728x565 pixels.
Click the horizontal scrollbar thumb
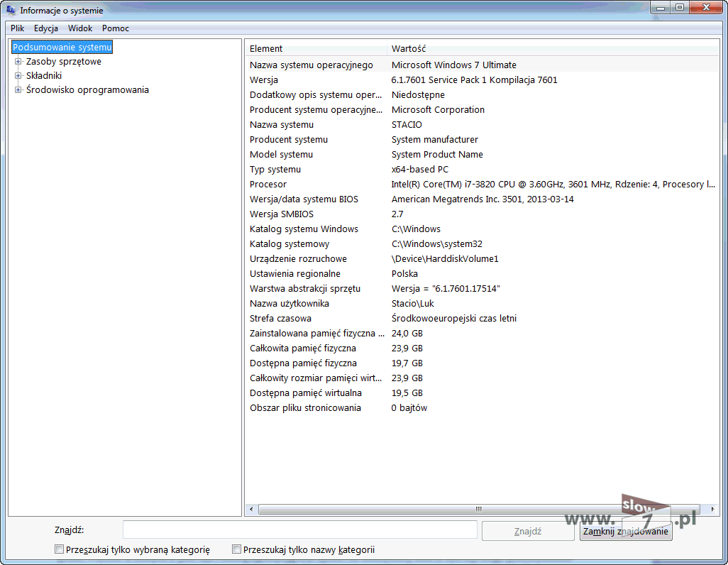click(479, 509)
